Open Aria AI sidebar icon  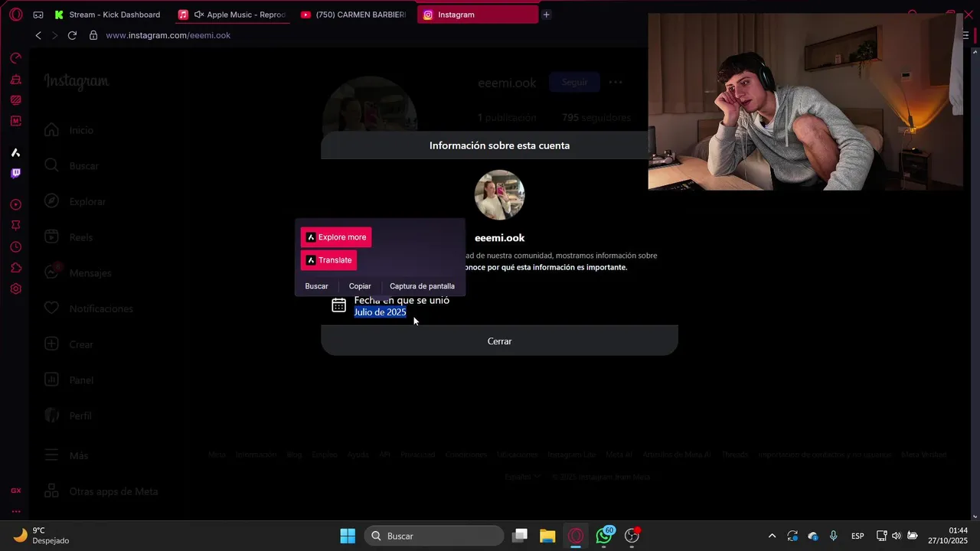(15, 152)
